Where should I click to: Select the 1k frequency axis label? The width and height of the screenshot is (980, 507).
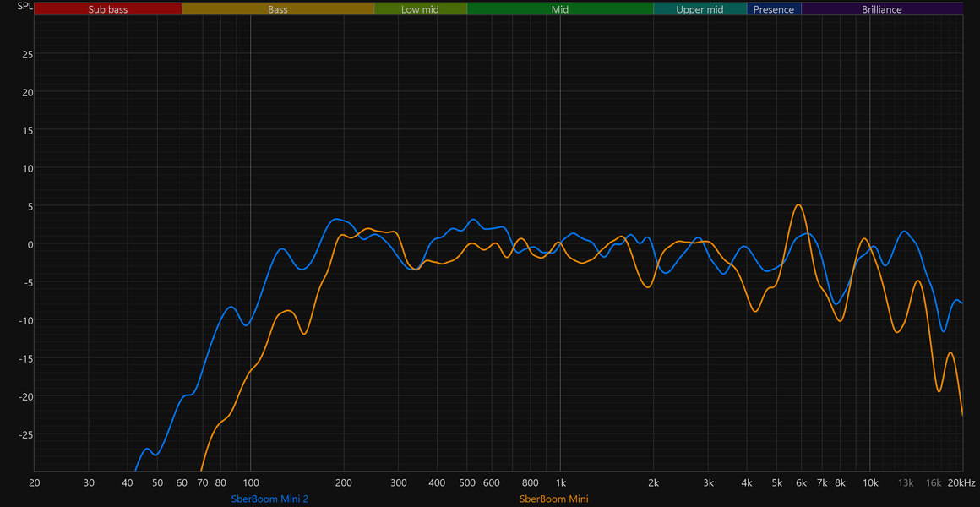point(561,482)
